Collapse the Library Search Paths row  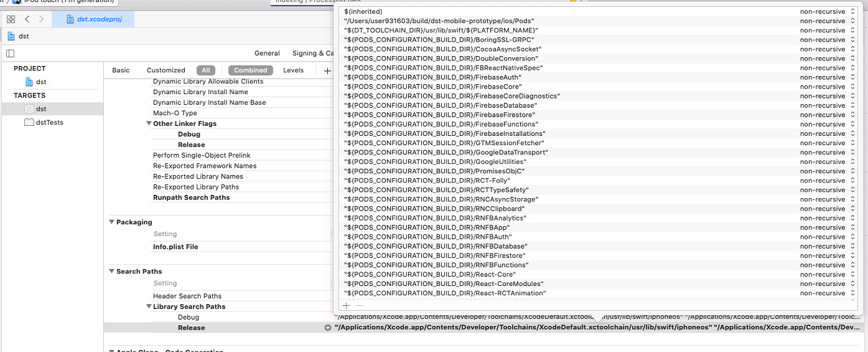click(149, 307)
